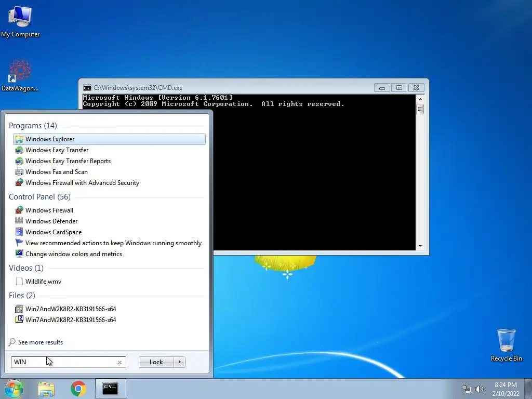Click the CMD scrollbar down arrow
The width and height of the screenshot is (532, 399).
[420, 246]
